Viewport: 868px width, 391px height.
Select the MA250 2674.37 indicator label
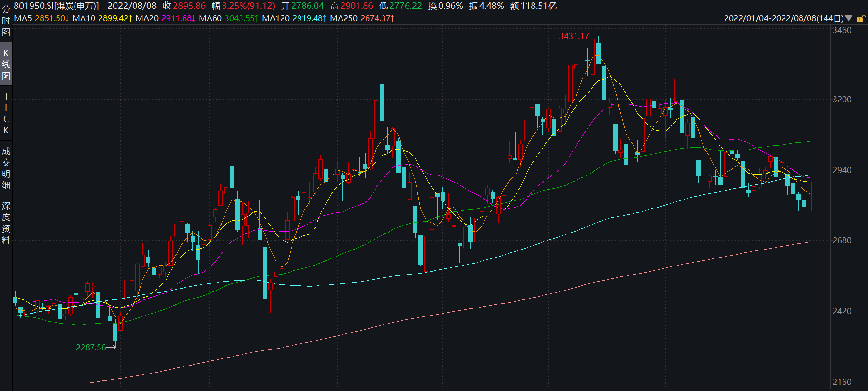(362, 18)
